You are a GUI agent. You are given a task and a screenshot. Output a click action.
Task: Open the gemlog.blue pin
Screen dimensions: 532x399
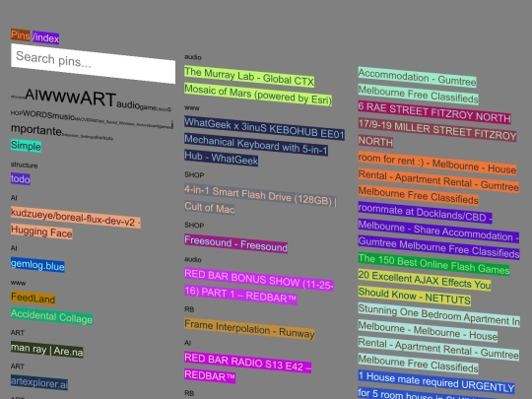pyautogui.click(x=37, y=265)
